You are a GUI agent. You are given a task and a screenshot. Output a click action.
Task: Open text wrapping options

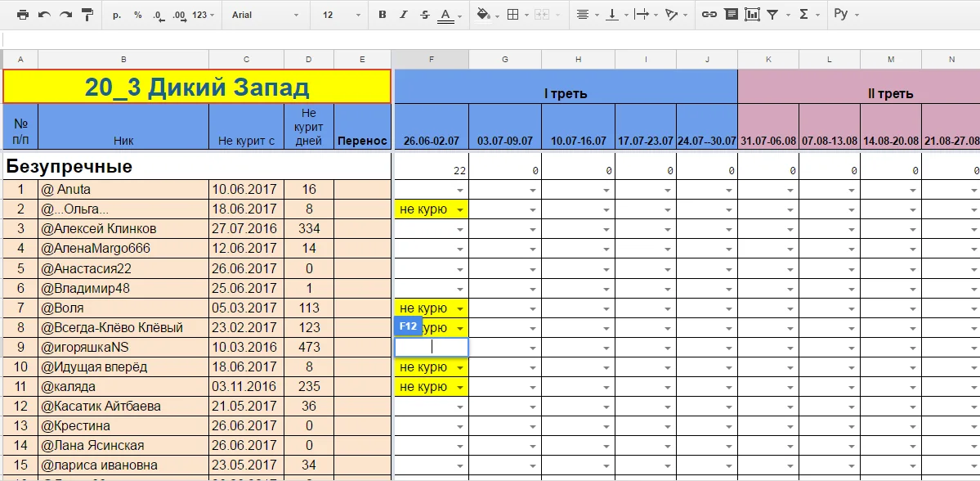pos(645,15)
